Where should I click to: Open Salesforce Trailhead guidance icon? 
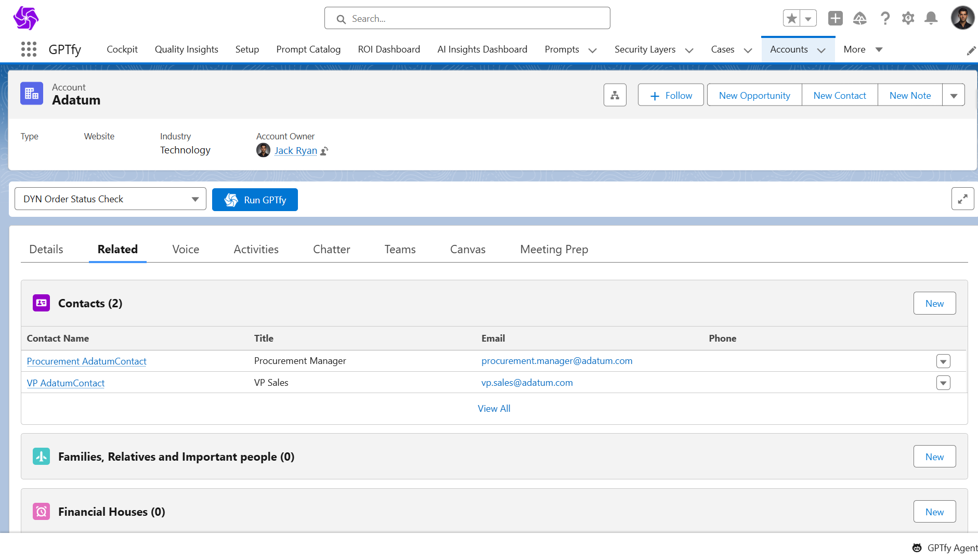[x=860, y=18]
